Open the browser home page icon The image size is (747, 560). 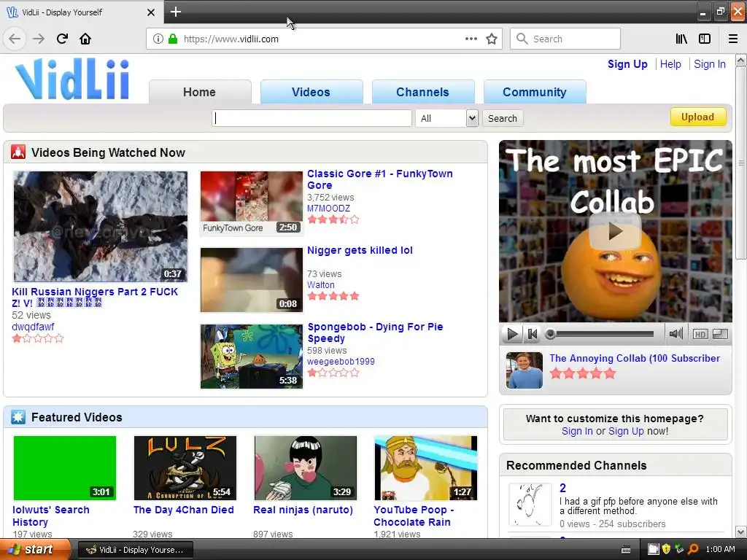85,39
